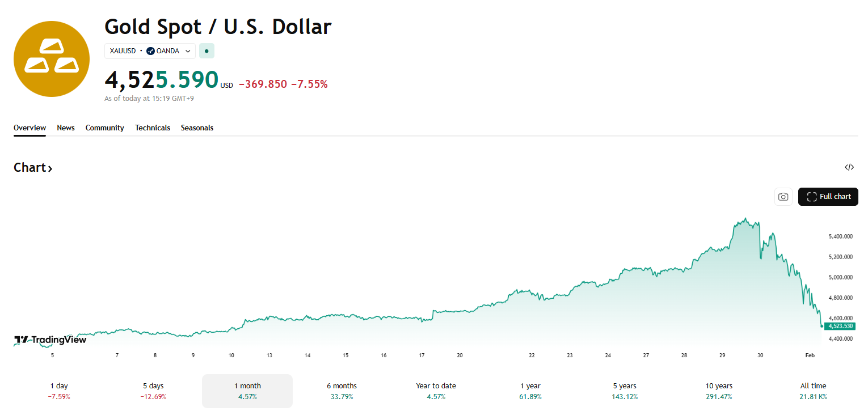Open the Technicals tab
The image size is (868, 411).
coord(152,128)
